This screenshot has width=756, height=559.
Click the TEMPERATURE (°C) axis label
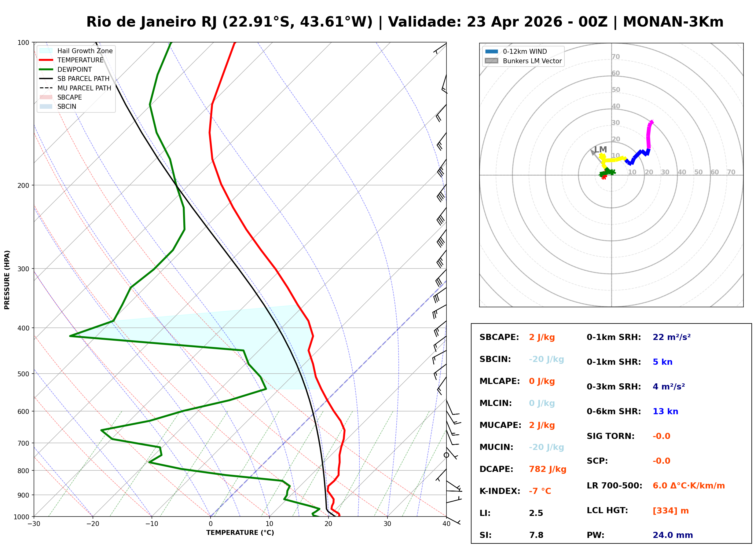[240, 533]
